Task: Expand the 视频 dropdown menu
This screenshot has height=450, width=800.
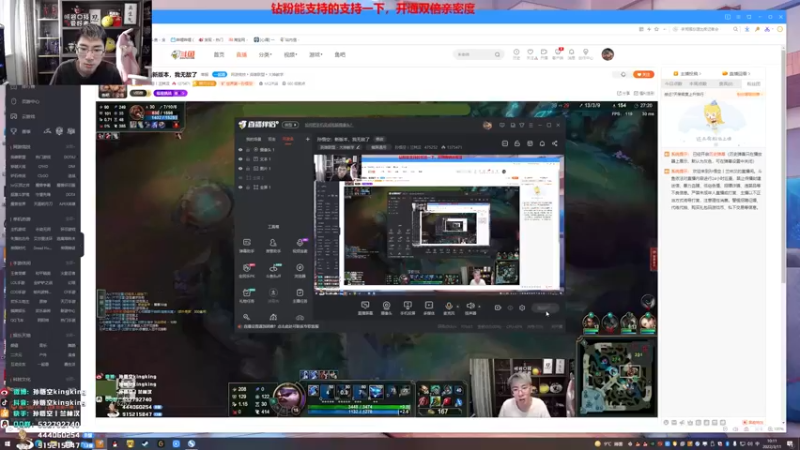Action: click(x=290, y=55)
